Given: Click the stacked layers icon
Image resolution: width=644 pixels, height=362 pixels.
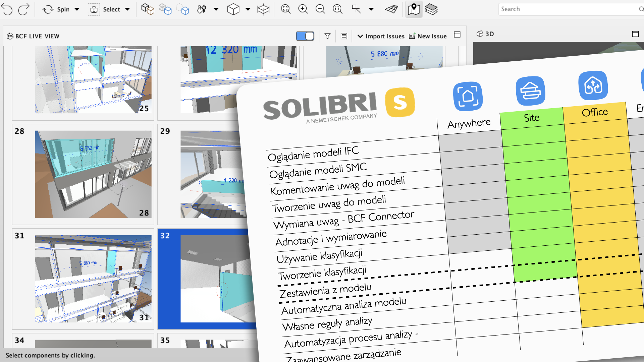Looking at the screenshot, I should [x=431, y=9].
